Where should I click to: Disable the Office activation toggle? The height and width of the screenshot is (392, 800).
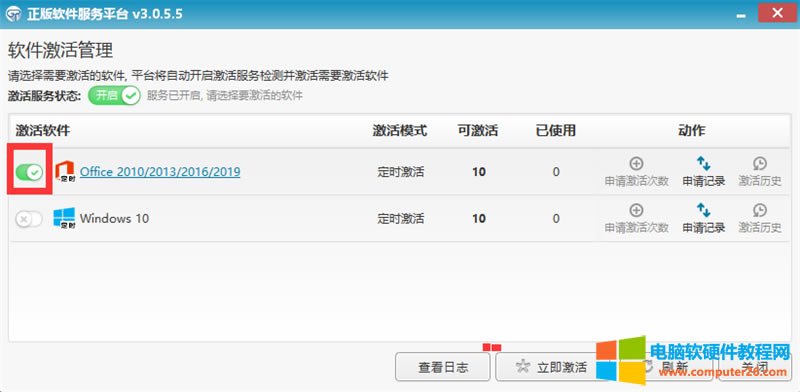click(29, 173)
